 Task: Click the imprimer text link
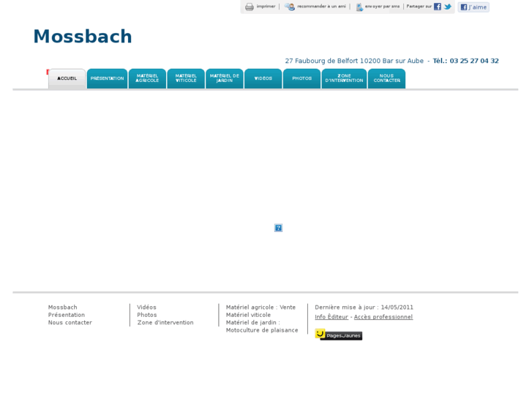[x=266, y=7]
